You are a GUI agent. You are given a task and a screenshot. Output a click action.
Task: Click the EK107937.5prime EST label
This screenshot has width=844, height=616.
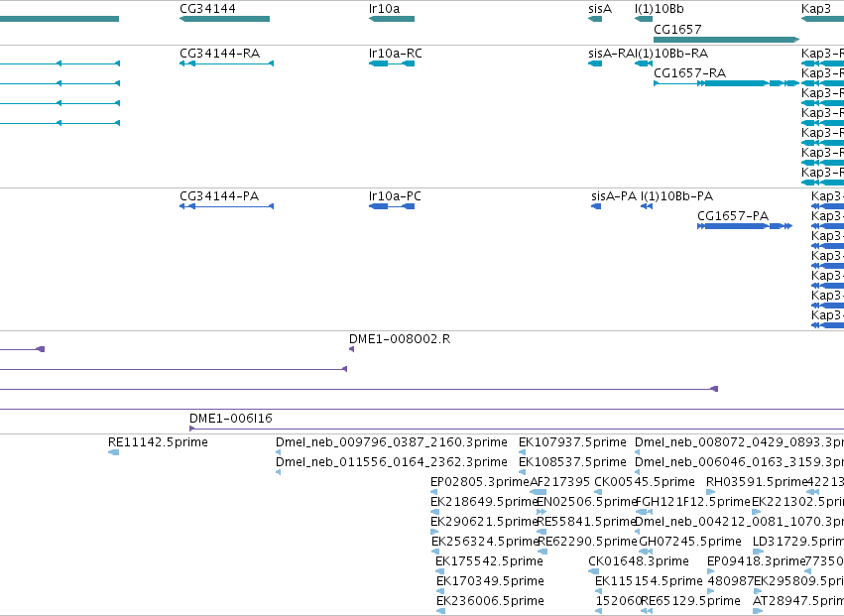(x=572, y=442)
